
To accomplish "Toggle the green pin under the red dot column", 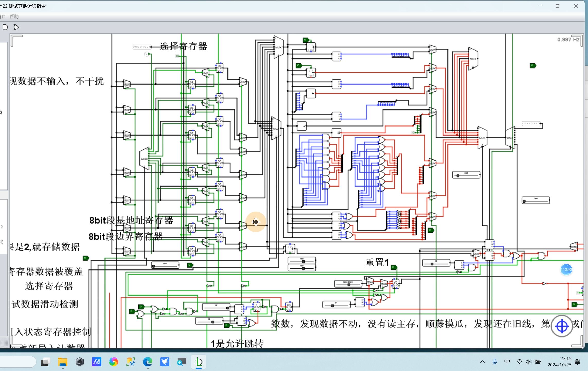I will (431, 230).
